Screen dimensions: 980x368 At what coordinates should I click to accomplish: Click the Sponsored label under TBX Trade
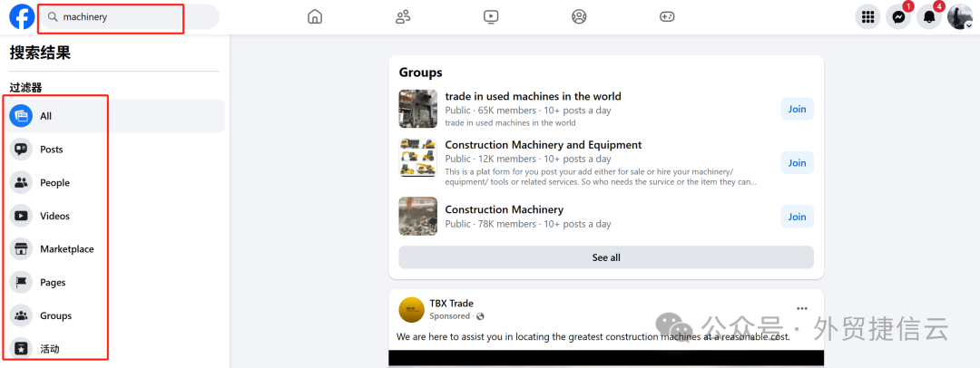tap(450, 316)
